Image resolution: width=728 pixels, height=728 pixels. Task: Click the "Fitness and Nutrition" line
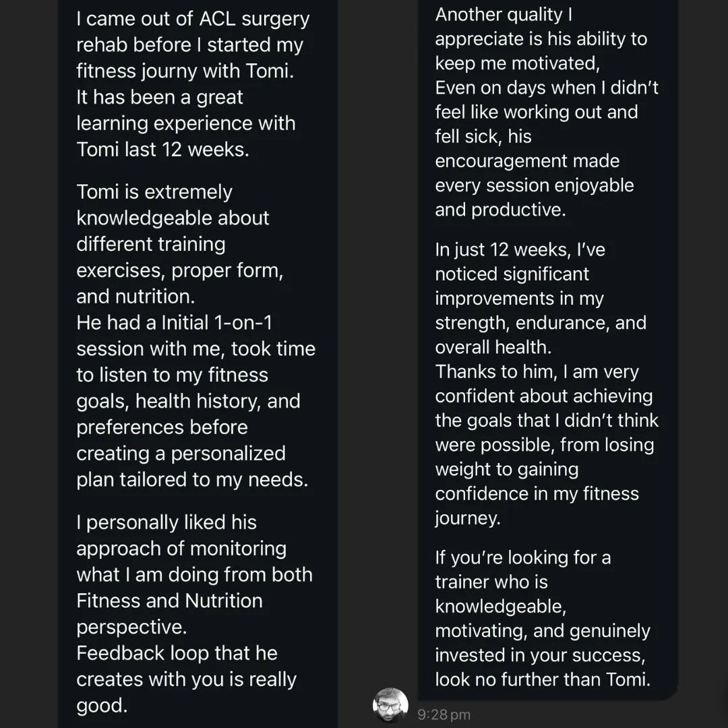[x=169, y=601]
